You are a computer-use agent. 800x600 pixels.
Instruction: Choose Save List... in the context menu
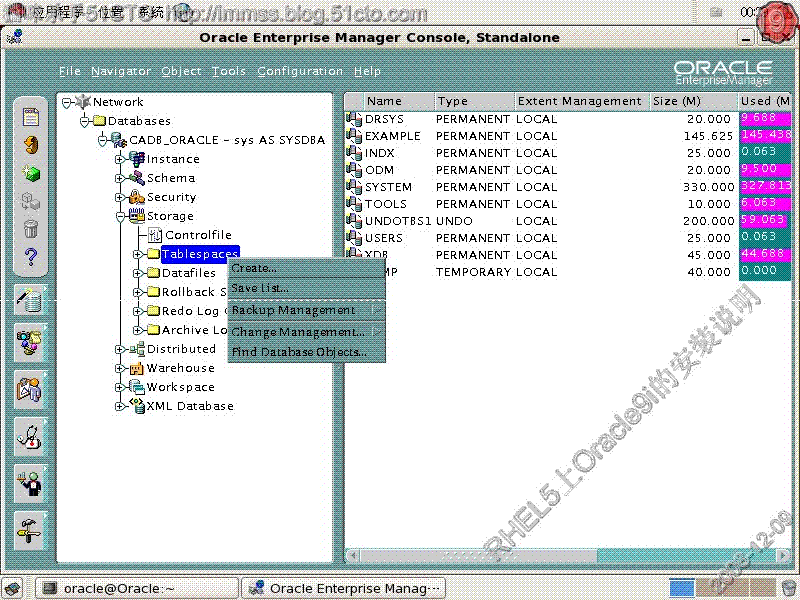(x=306, y=288)
